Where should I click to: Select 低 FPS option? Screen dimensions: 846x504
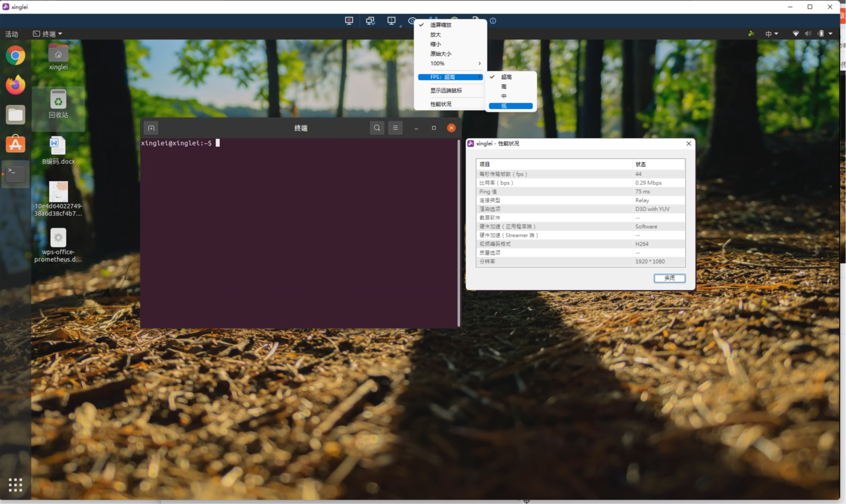pyautogui.click(x=511, y=106)
